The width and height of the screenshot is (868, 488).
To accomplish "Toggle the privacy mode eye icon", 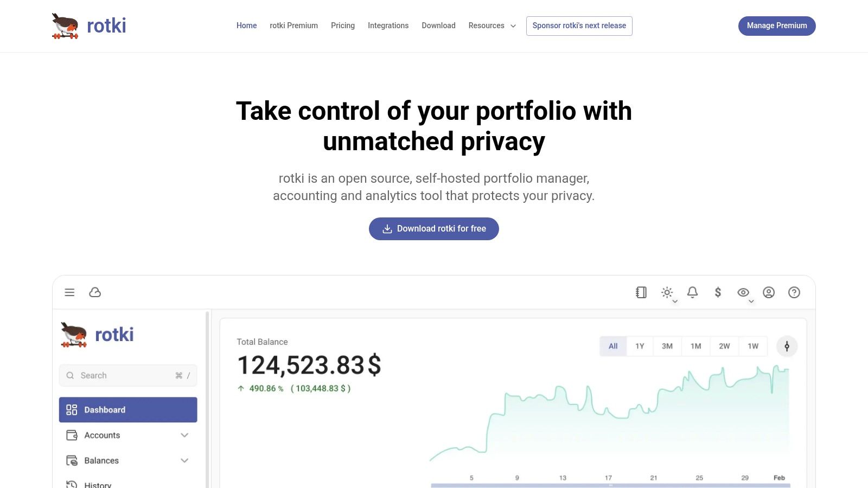I will (x=743, y=293).
